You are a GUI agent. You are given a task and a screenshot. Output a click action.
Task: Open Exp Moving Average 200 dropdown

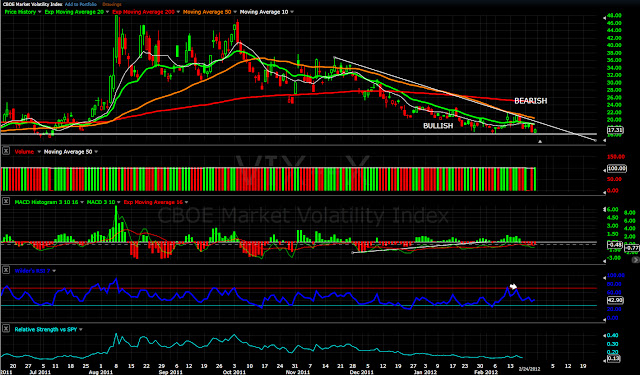(178, 12)
